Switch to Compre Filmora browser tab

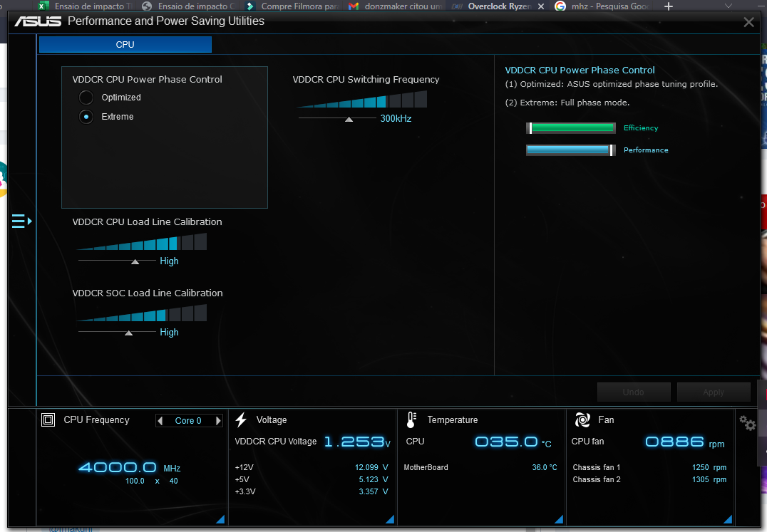click(292, 6)
